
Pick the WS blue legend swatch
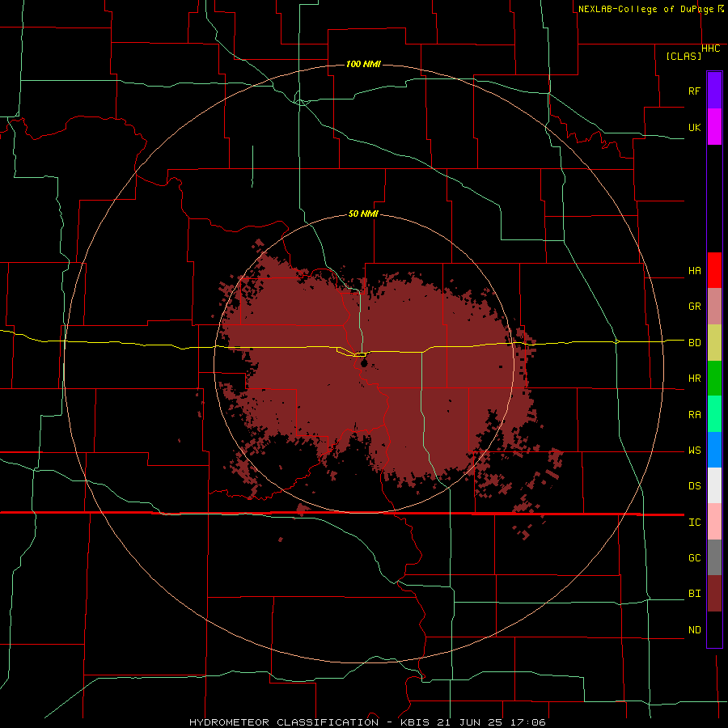point(714,450)
